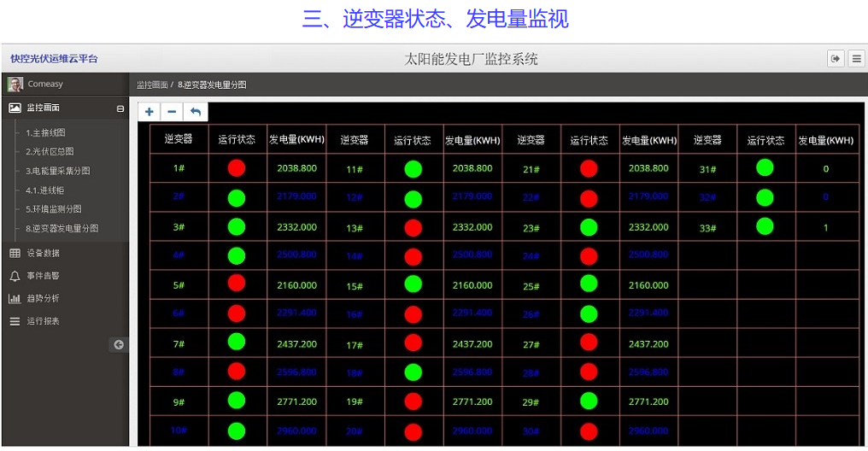The image size is (868, 451).
Task: Click the 设备数据 table icon
Action: [15, 253]
